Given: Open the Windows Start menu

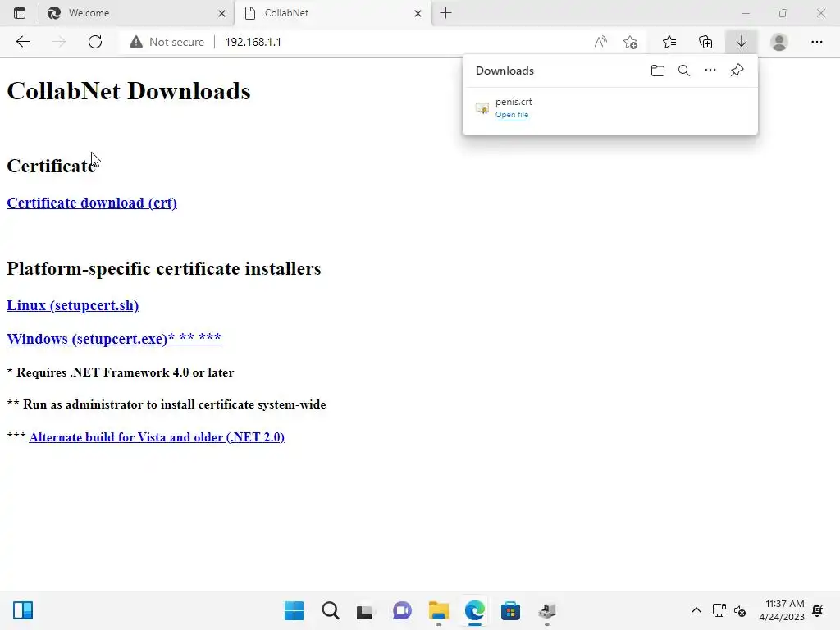Looking at the screenshot, I should 294,610.
